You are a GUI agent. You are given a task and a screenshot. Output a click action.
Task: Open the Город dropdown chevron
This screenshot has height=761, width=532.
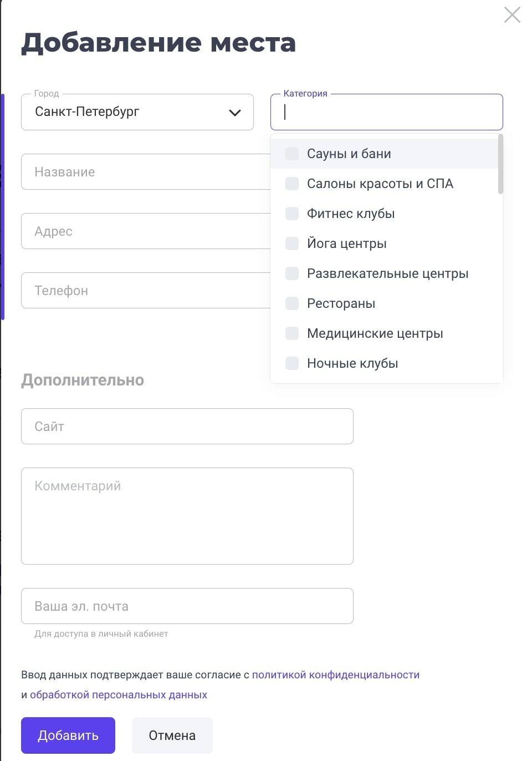(x=235, y=113)
